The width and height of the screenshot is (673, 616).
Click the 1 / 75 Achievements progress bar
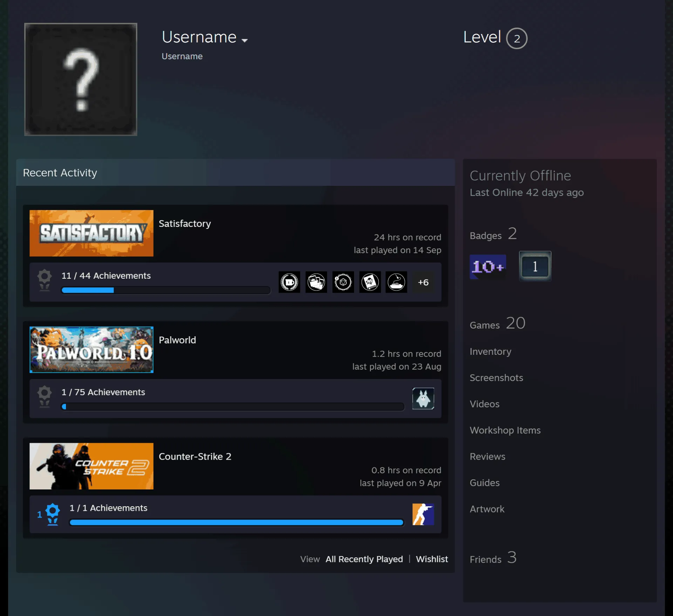pyautogui.click(x=233, y=407)
